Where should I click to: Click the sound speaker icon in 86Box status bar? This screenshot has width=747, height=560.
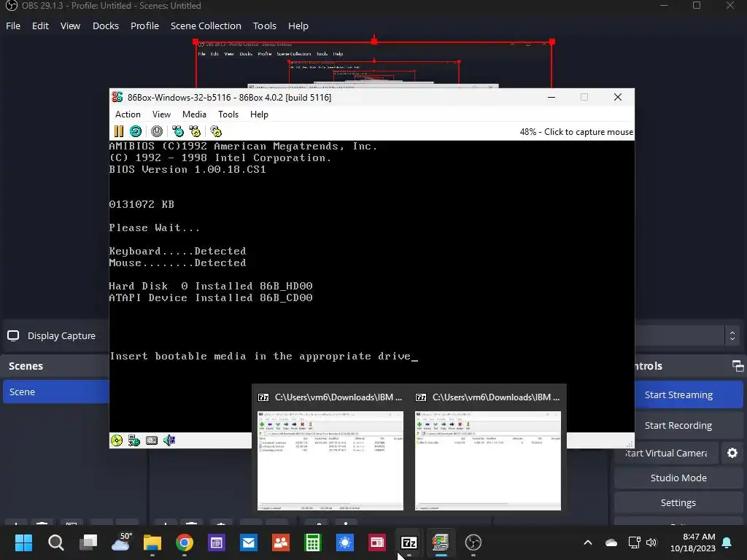169,440
